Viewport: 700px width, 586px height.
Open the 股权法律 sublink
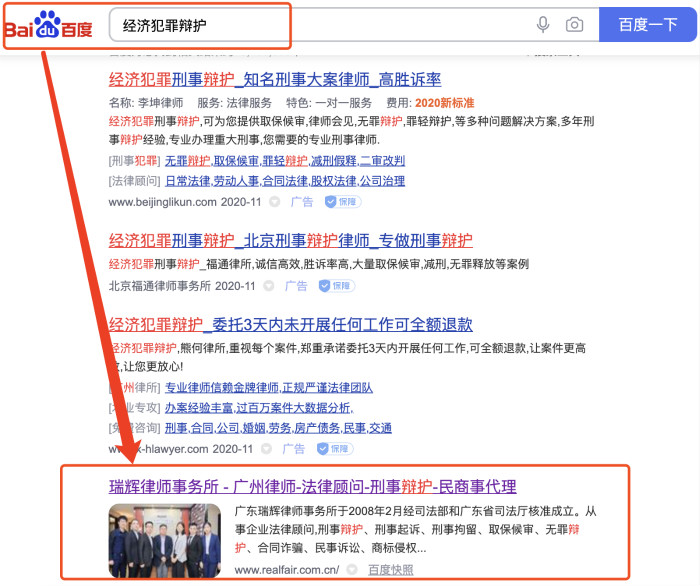pyautogui.click(x=333, y=181)
